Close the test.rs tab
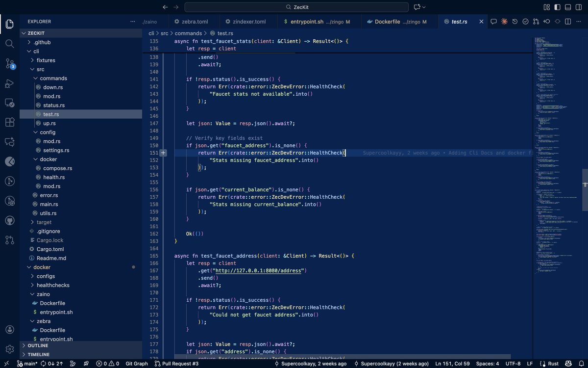 tap(481, 22)
